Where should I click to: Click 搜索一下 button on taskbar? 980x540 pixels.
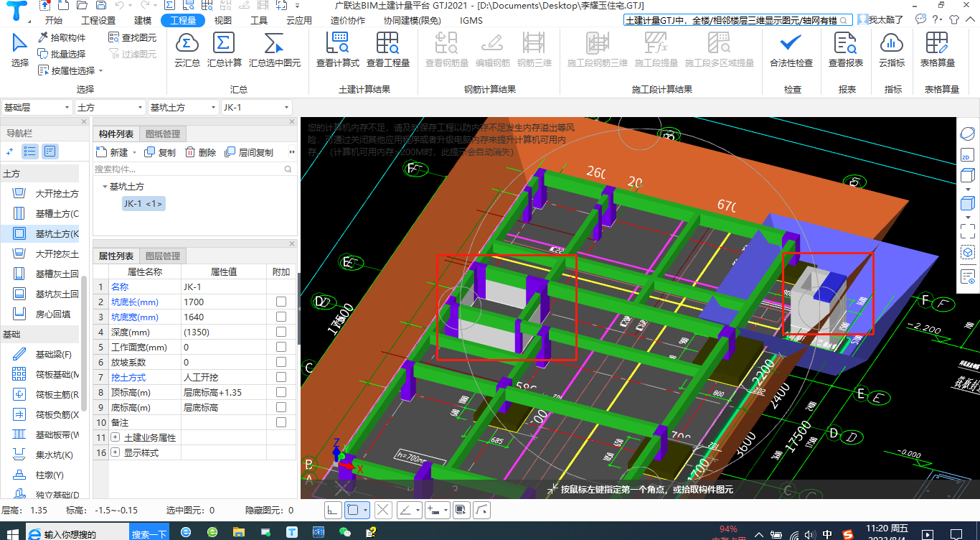point(149,534)
